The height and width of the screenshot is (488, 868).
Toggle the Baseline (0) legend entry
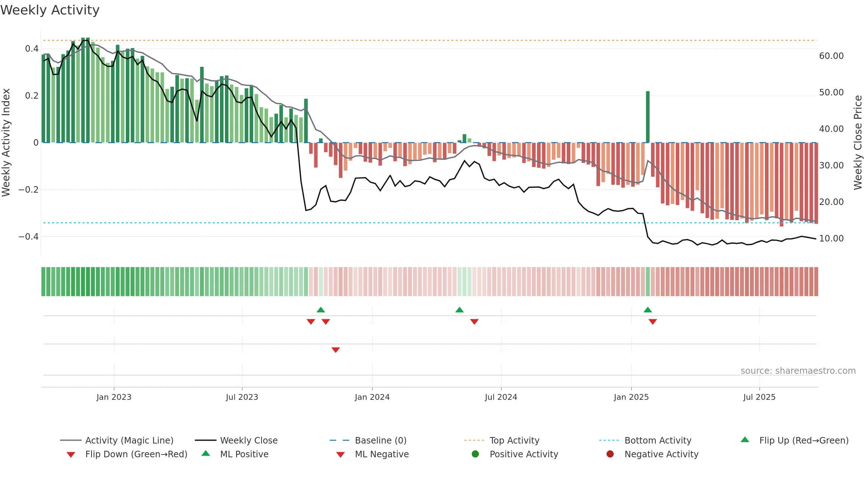[x=368, y=440]
